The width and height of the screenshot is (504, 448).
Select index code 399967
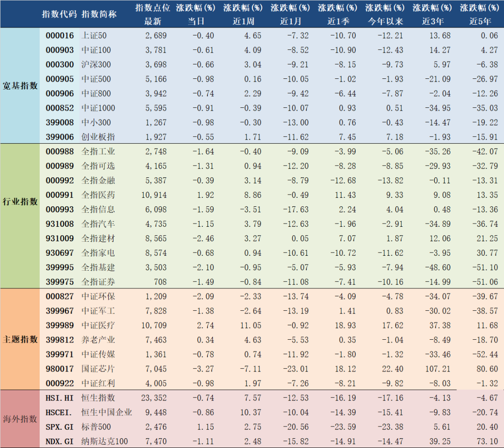tap(60, 311)
